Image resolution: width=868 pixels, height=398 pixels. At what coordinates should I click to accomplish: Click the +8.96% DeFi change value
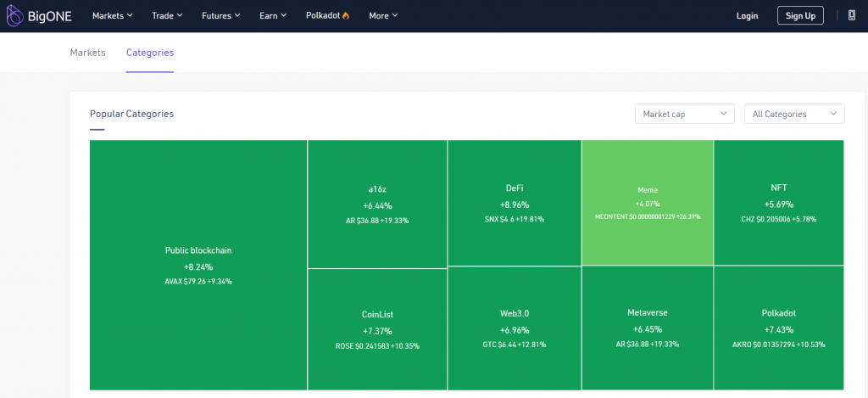tap(515, 204)
